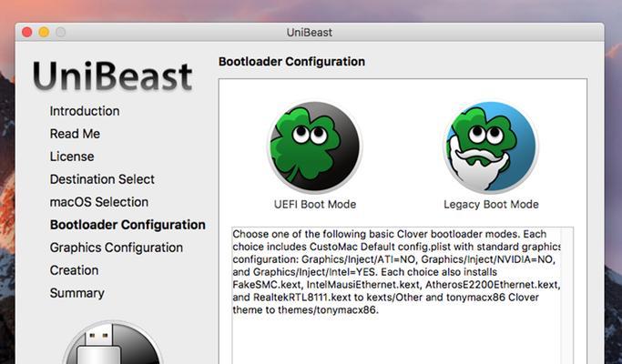The height and width of the screenshot is (364, 622).
Task: Select the UEFI Boot Mode clover icon
Action: [315, 147]
